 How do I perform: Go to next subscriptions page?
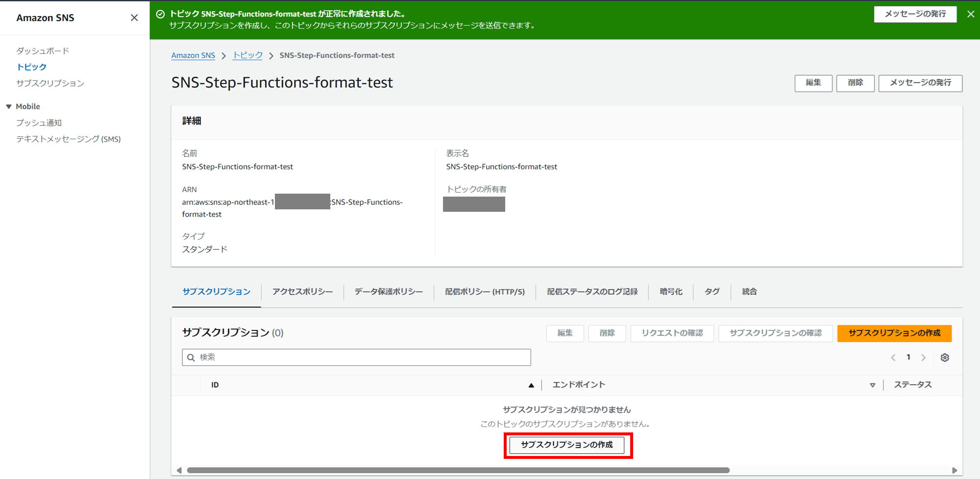pos(924,357)
